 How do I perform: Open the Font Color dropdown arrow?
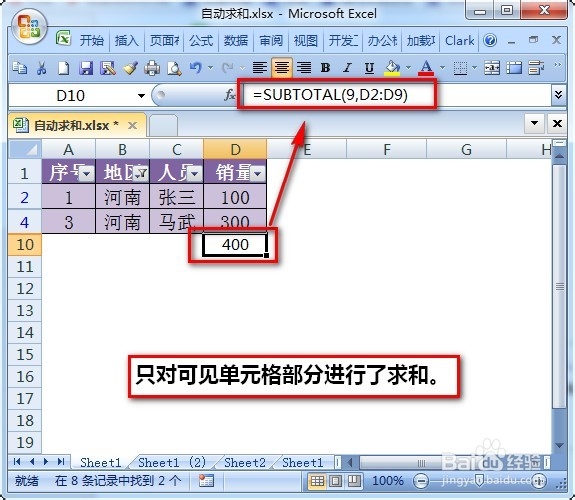coord(442,68)
